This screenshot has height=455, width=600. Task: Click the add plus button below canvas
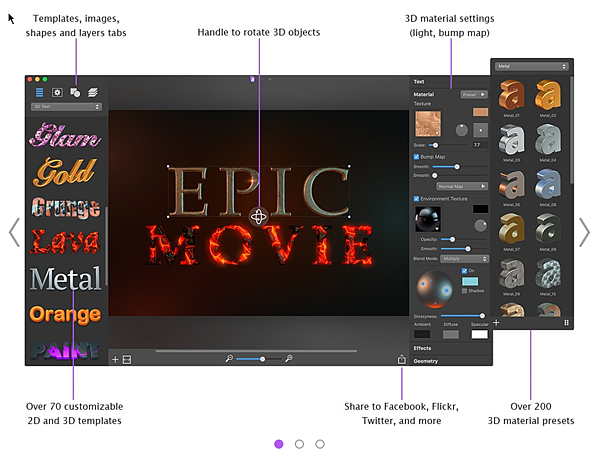(115, 359)
